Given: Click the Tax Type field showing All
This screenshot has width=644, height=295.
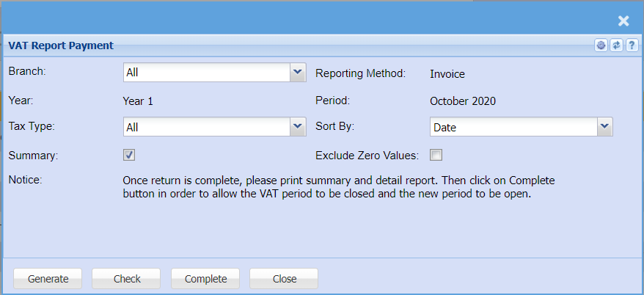Looking at the screenshot, I should pyautogui.click(x=206, y=128).
